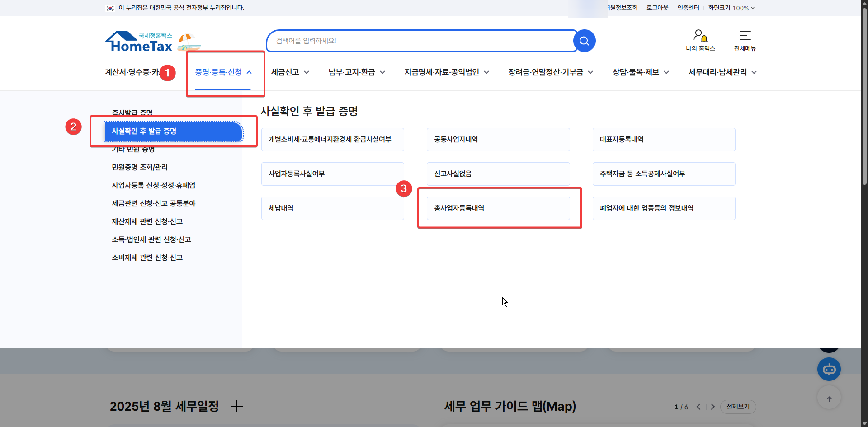Click the 전체보기 button
The width and height of the screenshot is (868, 427).
pos(738,407)
